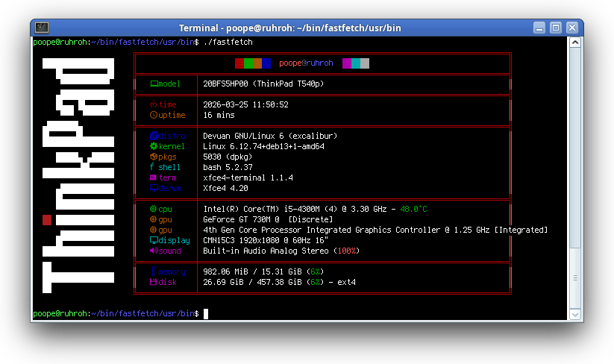Screen dimensions: 614x364
Task: Click the 'Xfce4 4.20' value
Action: tap(225, 188)
